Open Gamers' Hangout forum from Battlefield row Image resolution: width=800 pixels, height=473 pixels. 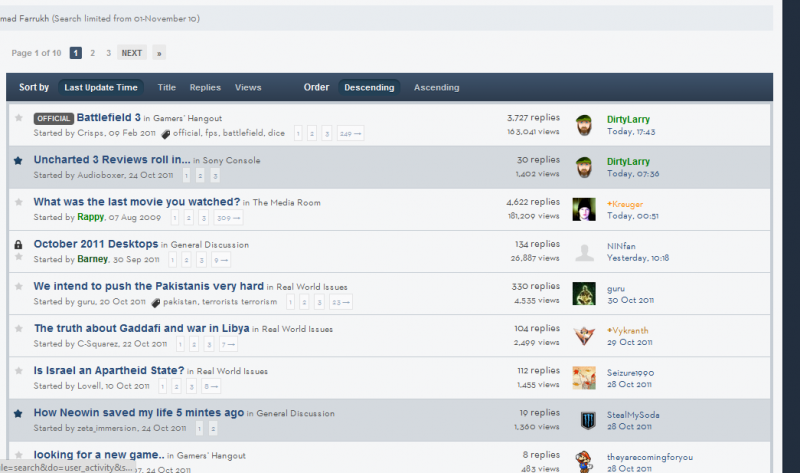click(x=187, y=118)
